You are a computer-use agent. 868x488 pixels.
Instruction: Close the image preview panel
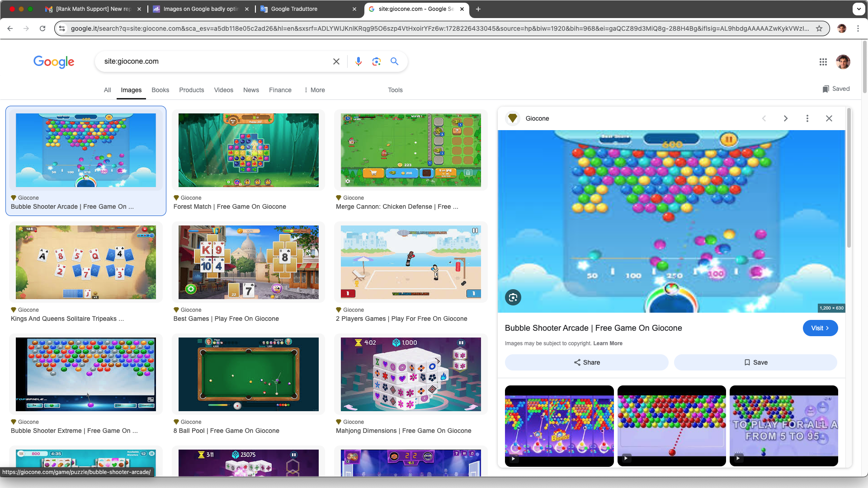[x=829, y=118]
